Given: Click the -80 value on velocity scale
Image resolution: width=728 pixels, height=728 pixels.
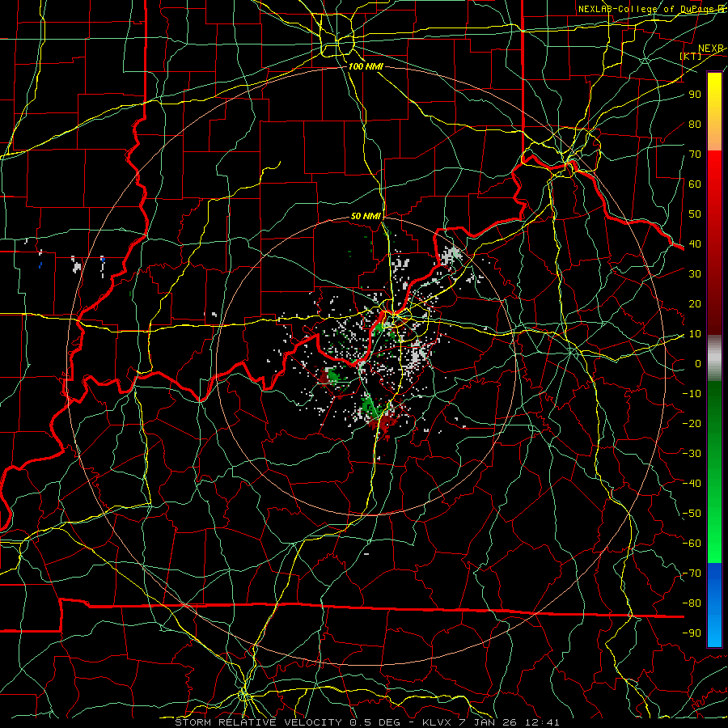Looking at the screenshot, I should click(x=692, y=603).
